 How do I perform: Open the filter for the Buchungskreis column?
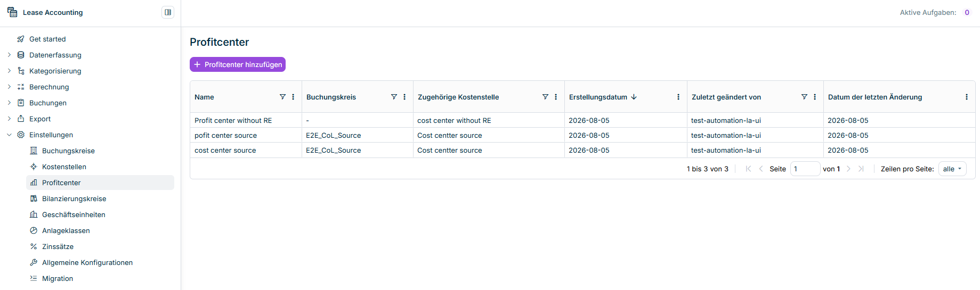394,97
